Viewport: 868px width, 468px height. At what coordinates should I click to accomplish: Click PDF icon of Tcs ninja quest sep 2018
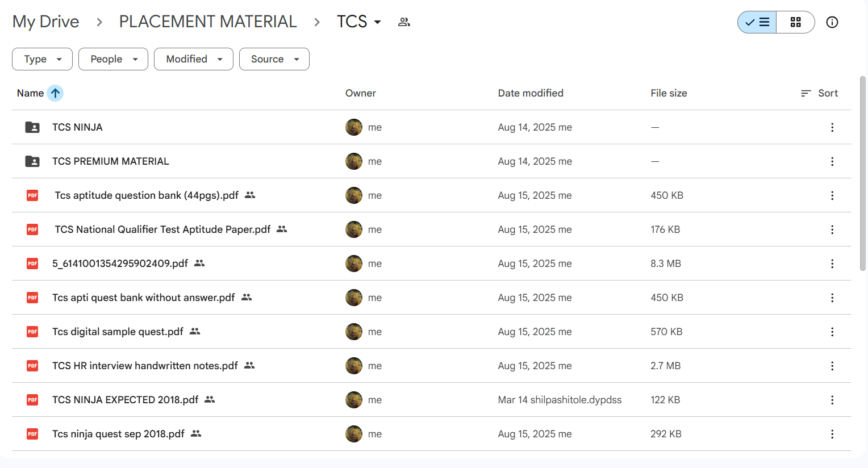coord(32,434)
